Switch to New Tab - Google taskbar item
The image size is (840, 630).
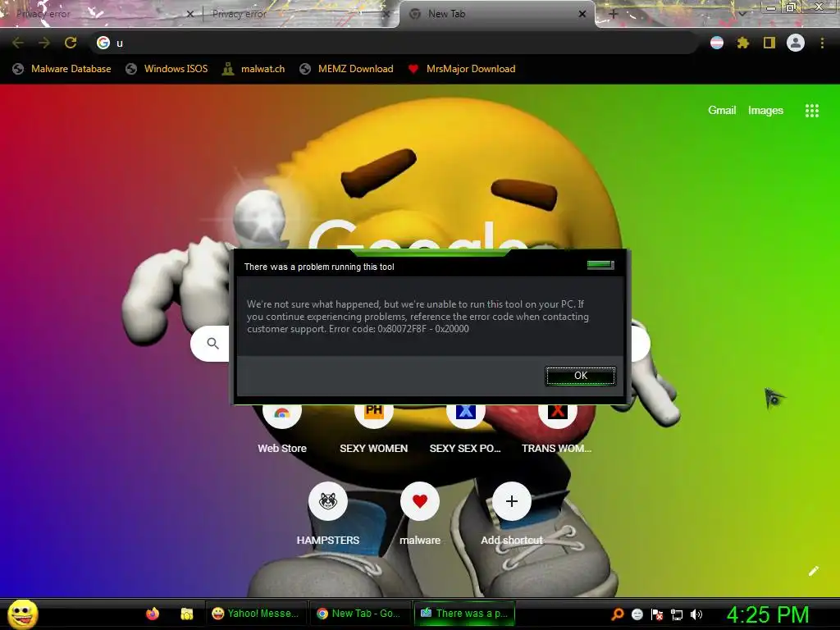pos(359,614)
